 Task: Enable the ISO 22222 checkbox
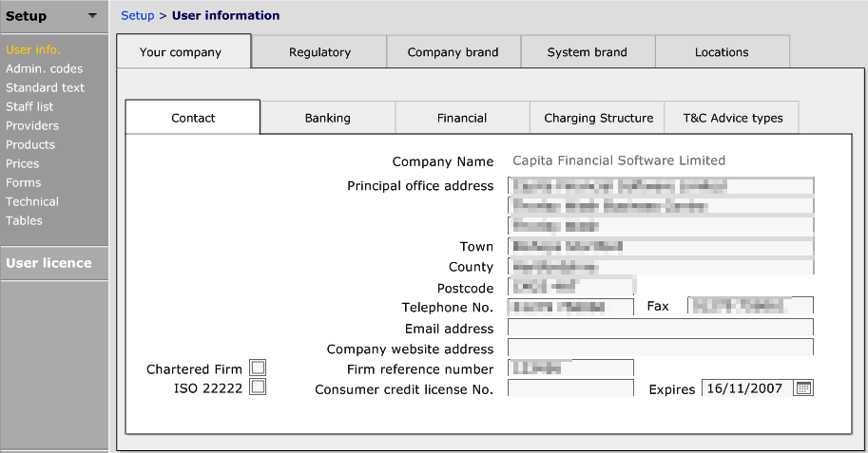258,387
